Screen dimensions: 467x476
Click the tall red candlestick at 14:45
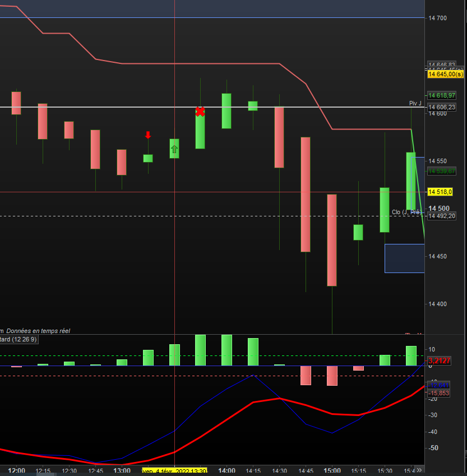point(306,195)
